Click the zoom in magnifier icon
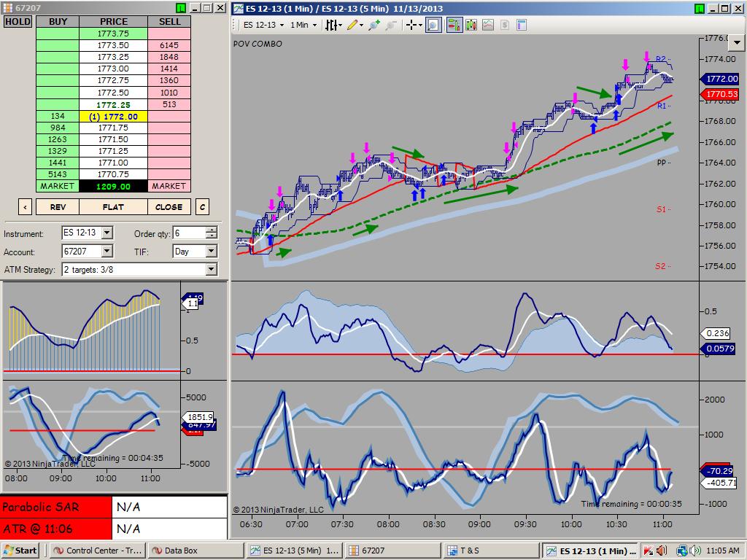 [x=374, y=26]
